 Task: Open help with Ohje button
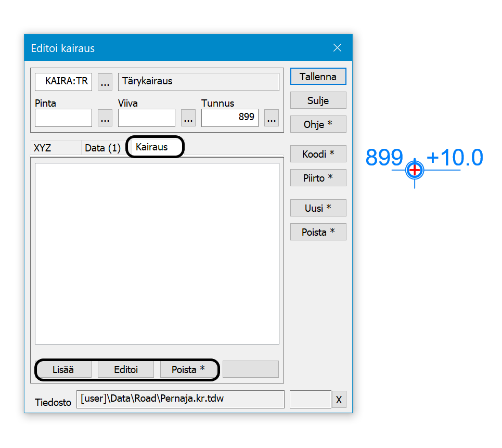tap(318, 124)
